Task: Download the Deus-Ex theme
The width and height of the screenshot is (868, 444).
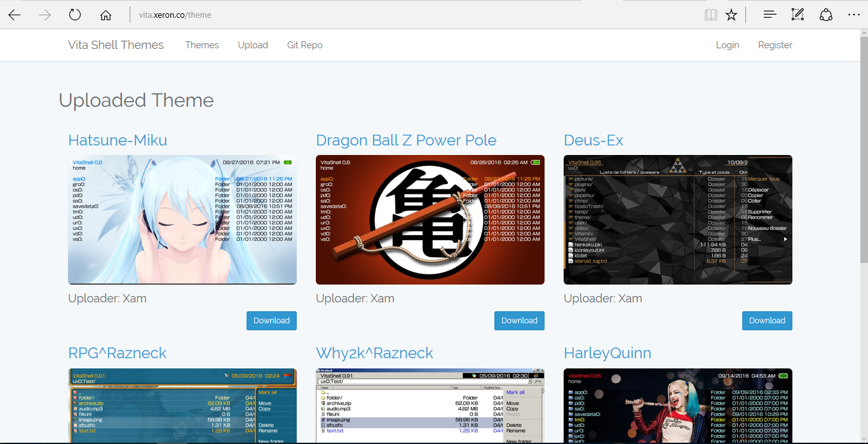Action: click(x=767, y=321)
